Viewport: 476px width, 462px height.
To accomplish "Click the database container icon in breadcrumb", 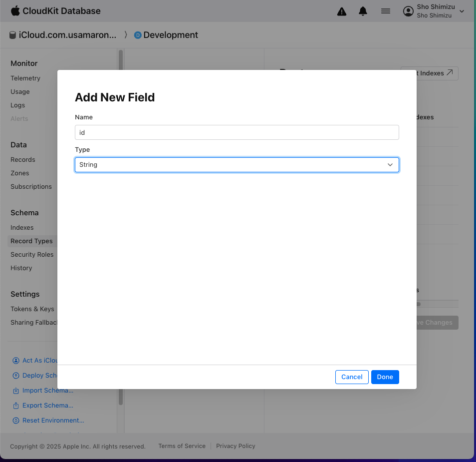I will point(12,35).
